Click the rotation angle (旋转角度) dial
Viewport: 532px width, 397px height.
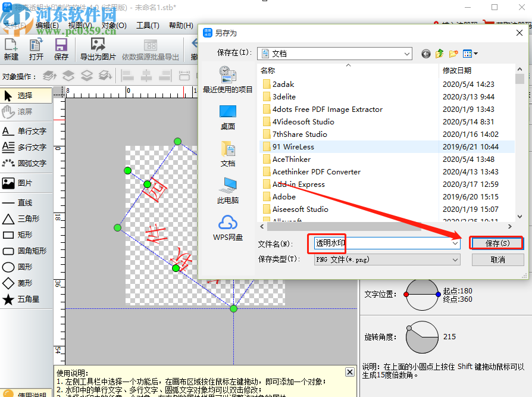(422, 337)
